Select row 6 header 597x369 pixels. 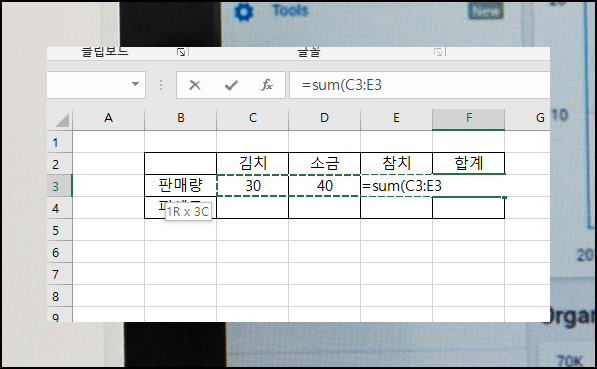tap(59, 252)
